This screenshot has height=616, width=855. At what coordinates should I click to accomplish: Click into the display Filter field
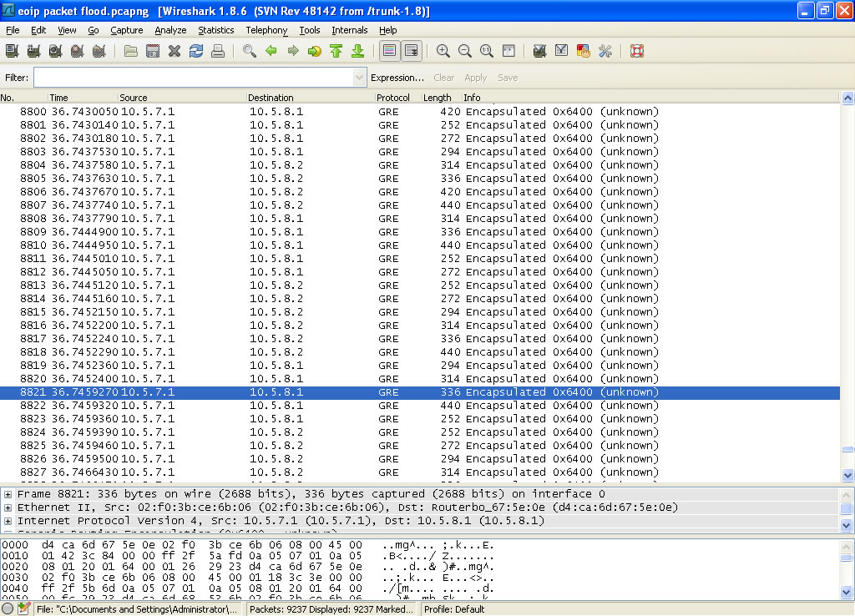click(194, 78)
